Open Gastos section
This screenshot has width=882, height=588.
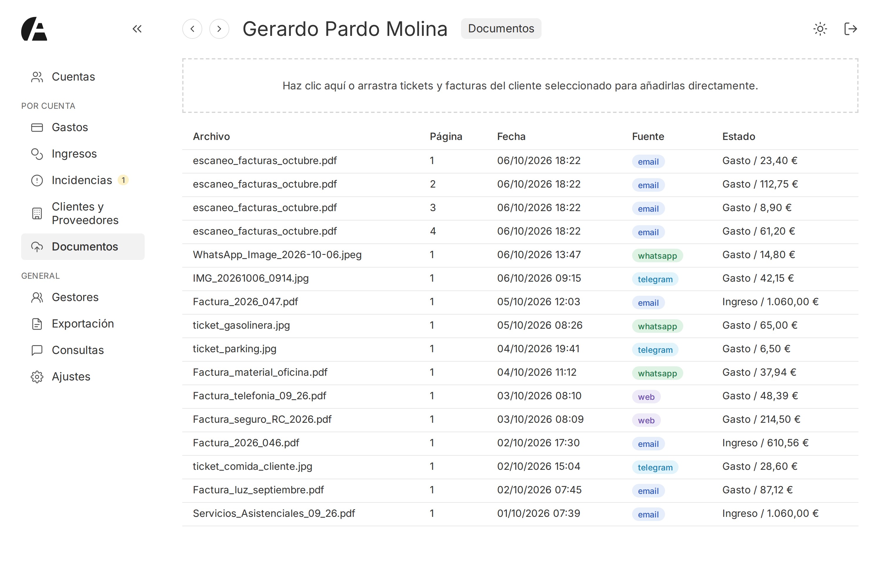point(83,128)
